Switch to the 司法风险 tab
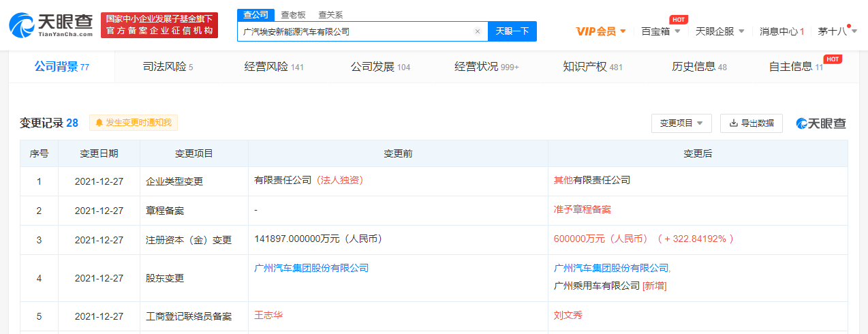Screen dimensions: 868x334 [x=168, y=67]
